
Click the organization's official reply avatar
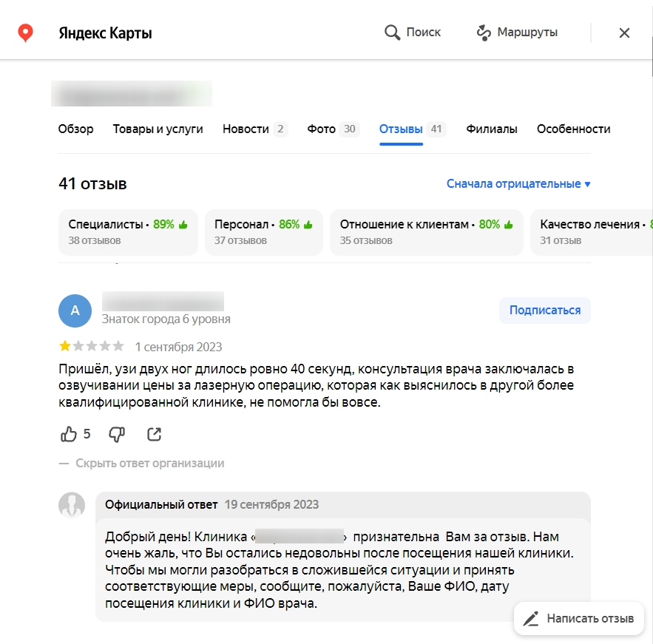[x=72, y=505]
